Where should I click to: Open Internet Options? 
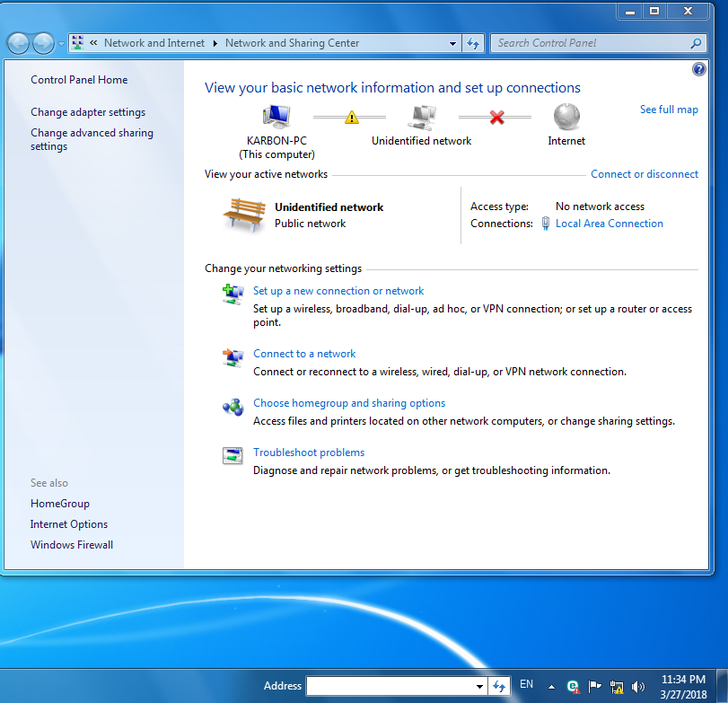coord(69,524)
